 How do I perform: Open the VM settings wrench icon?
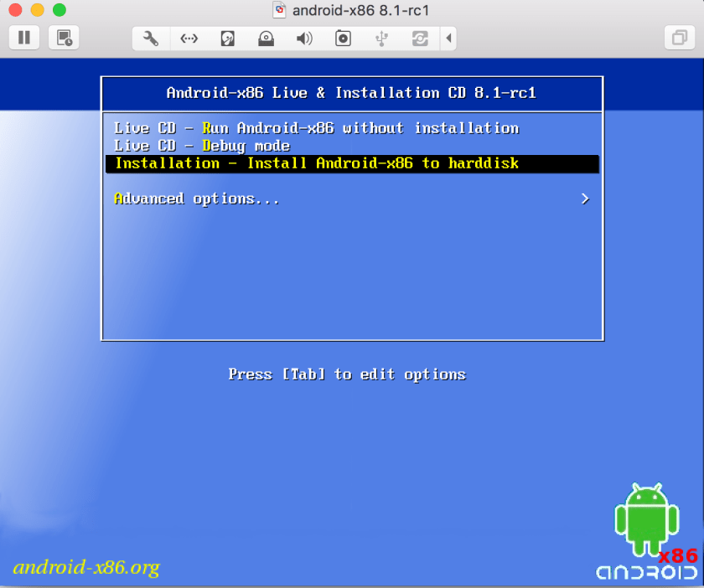pyautogui.click(x=150, y=38)
